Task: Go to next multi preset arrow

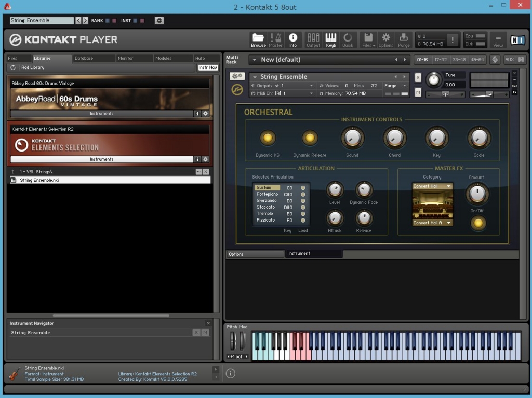Action: 404,60
